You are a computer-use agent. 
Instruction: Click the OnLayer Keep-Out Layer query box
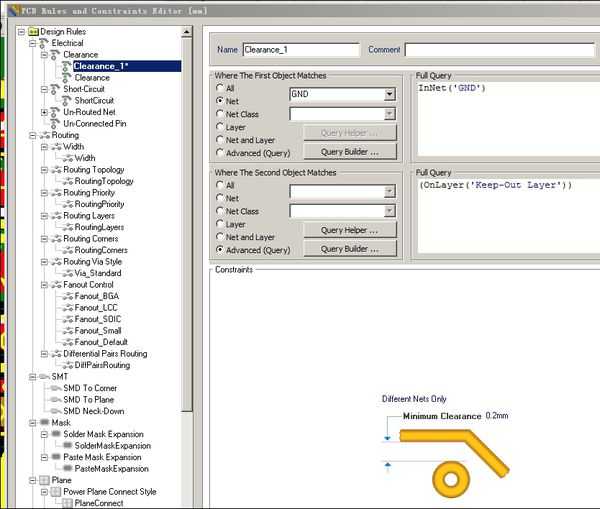[508, 216]
